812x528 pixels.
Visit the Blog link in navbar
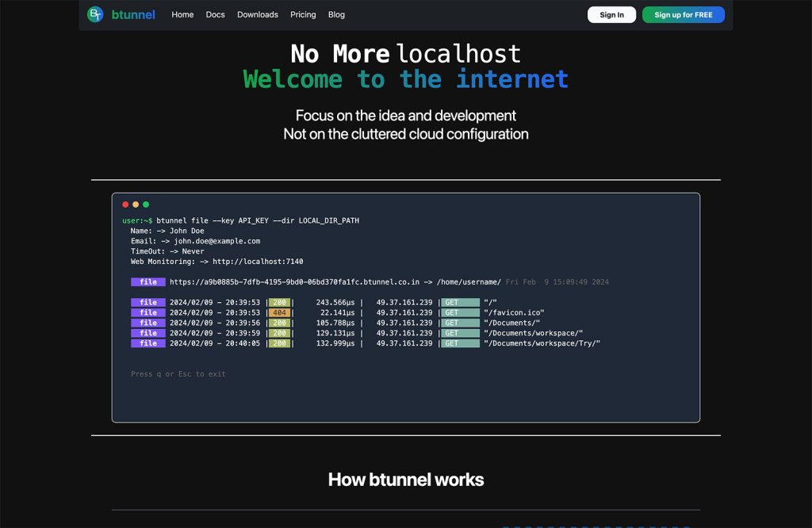point(336,14)
